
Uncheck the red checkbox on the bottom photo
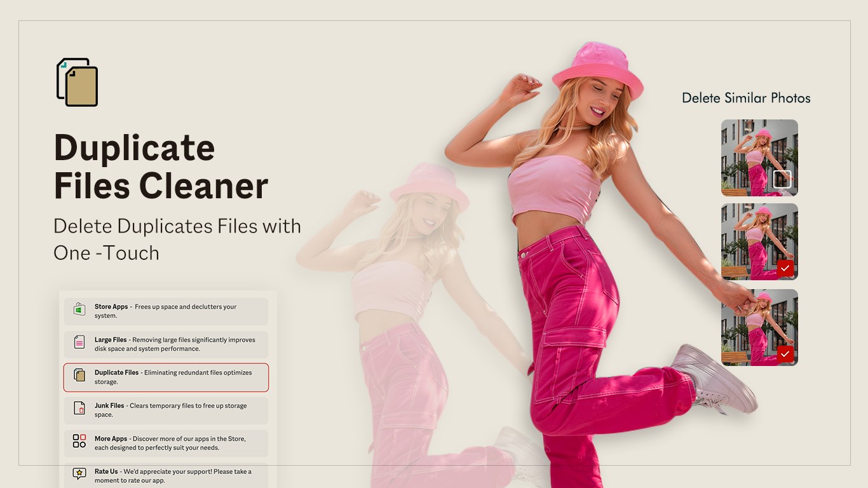coord(785,354)
